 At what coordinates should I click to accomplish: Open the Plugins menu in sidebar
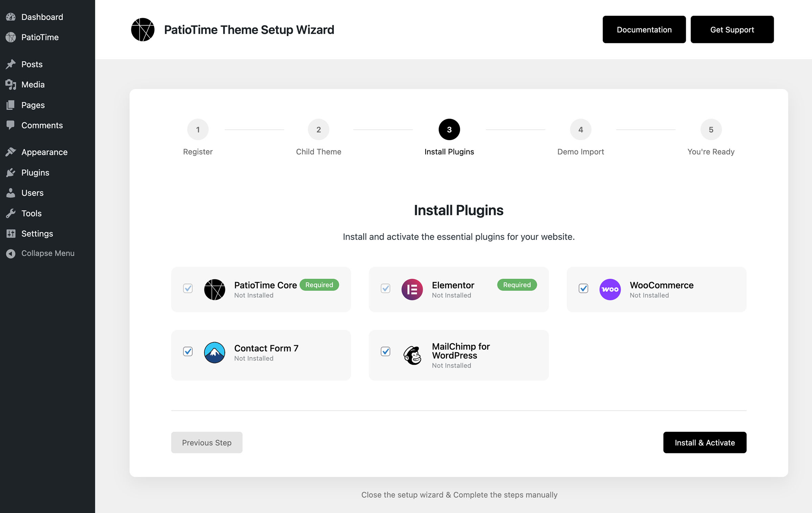tap(35, 173)
